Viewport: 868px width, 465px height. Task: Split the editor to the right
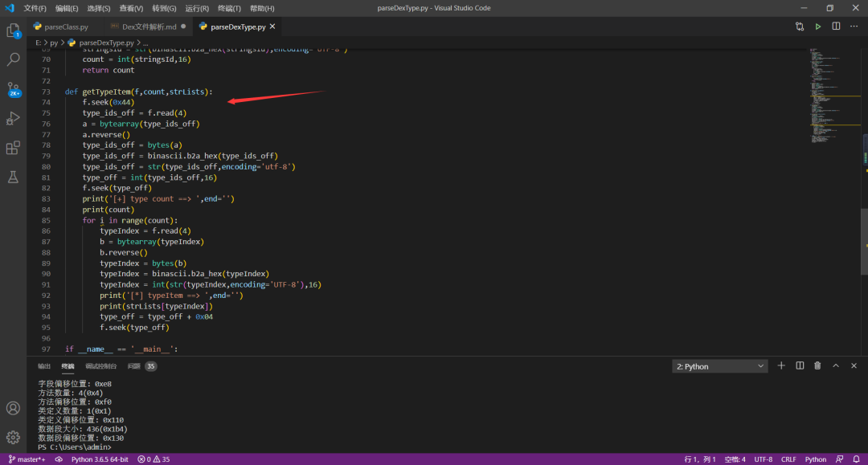click(x=836, y=27)
